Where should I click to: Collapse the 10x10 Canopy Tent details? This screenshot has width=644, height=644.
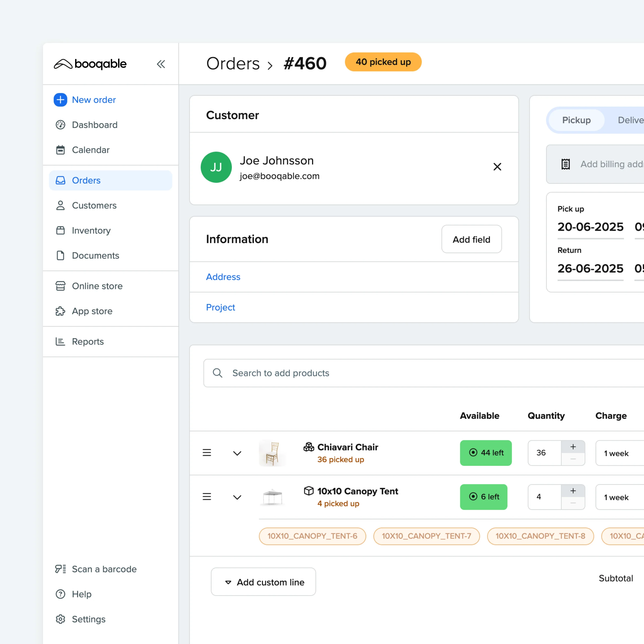[237, 497]
